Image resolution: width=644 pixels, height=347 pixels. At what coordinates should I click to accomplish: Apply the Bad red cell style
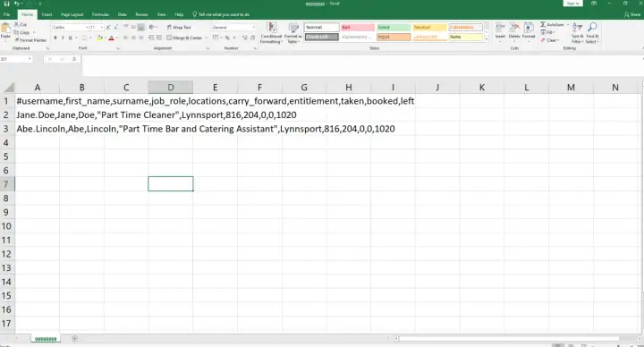357,27
